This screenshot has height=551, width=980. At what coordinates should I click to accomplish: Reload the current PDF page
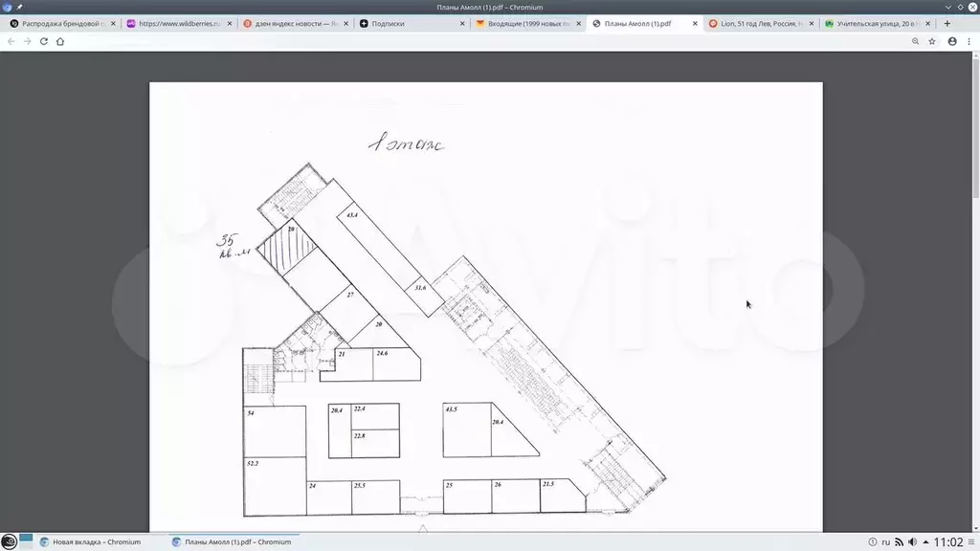[x=44, y=42]
